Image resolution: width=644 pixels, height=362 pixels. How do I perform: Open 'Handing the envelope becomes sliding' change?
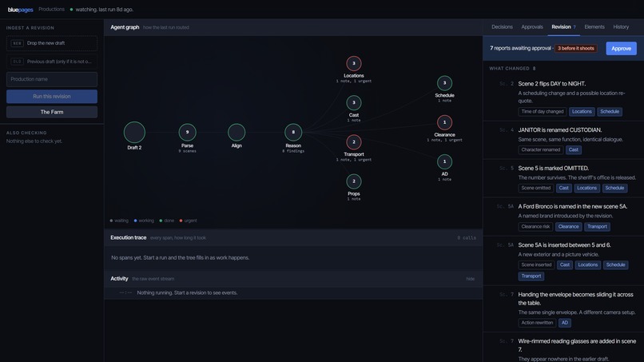(575, 299)
